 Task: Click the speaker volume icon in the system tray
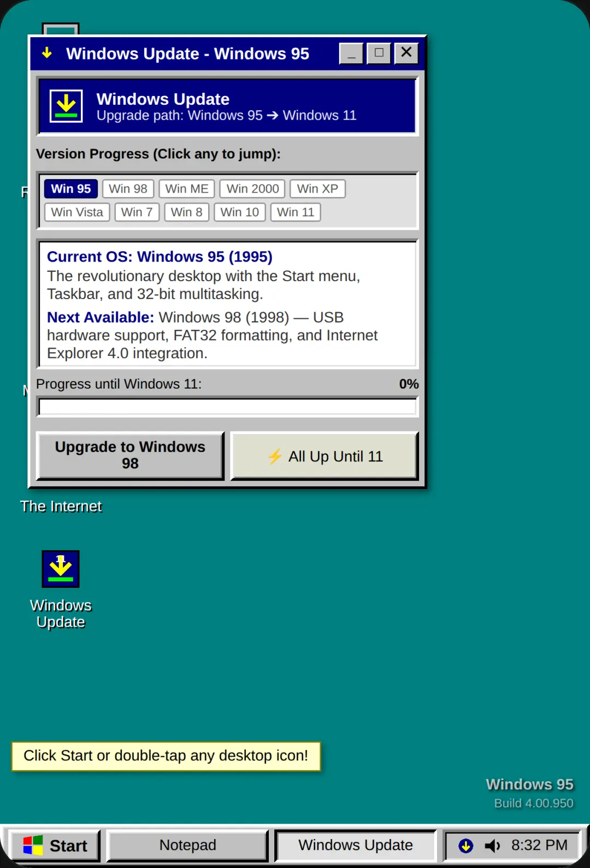492,846
